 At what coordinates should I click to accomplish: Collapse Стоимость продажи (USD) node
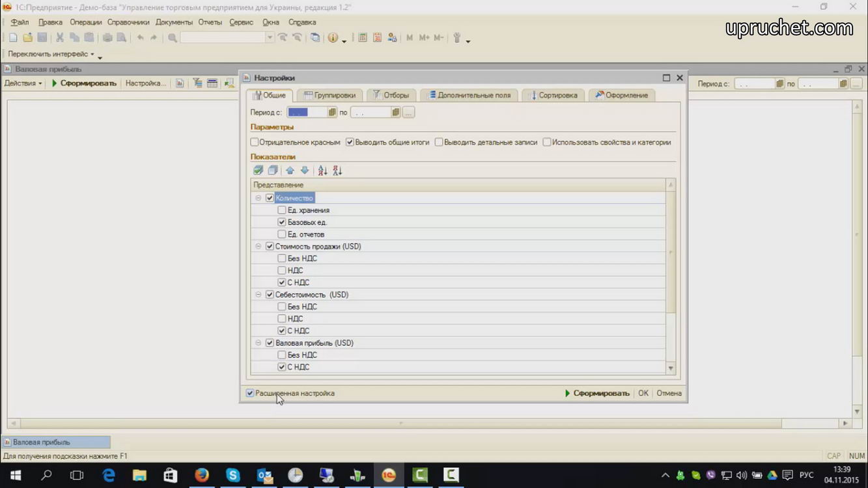coord(259,246)
